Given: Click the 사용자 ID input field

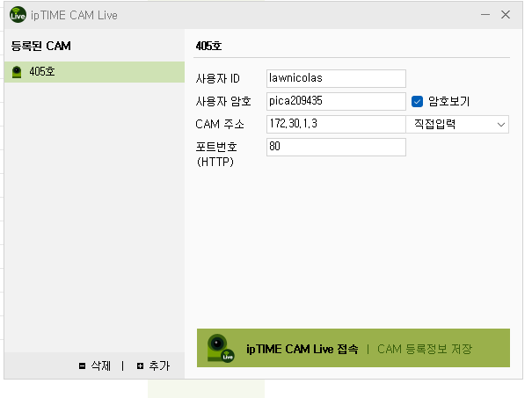Looking at the screenshot, I should tap(336, 78).
